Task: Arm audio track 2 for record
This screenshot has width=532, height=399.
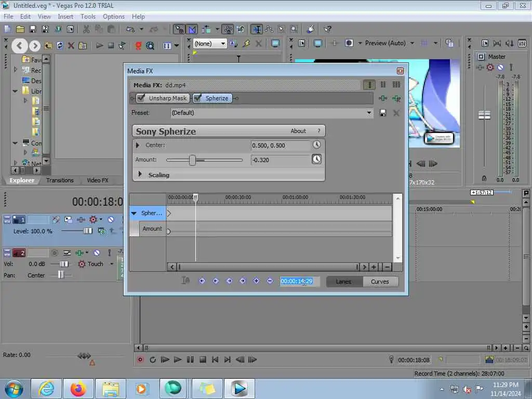Action: click(x=54, y=253)
